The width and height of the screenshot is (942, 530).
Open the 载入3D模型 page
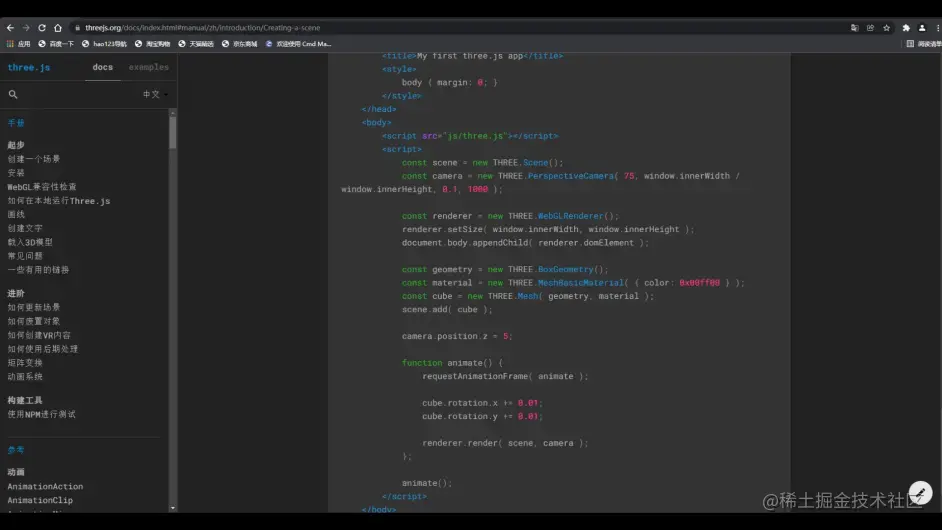point(30,242)
